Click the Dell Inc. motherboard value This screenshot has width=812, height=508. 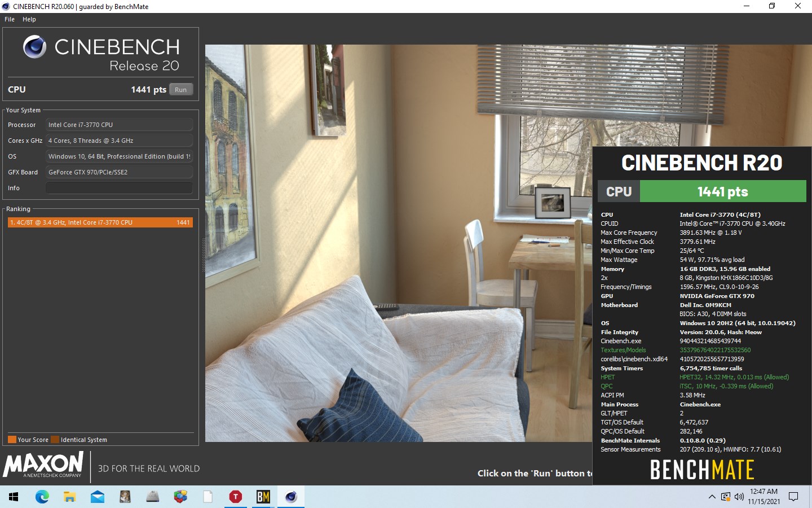click(x=705, y=305)
